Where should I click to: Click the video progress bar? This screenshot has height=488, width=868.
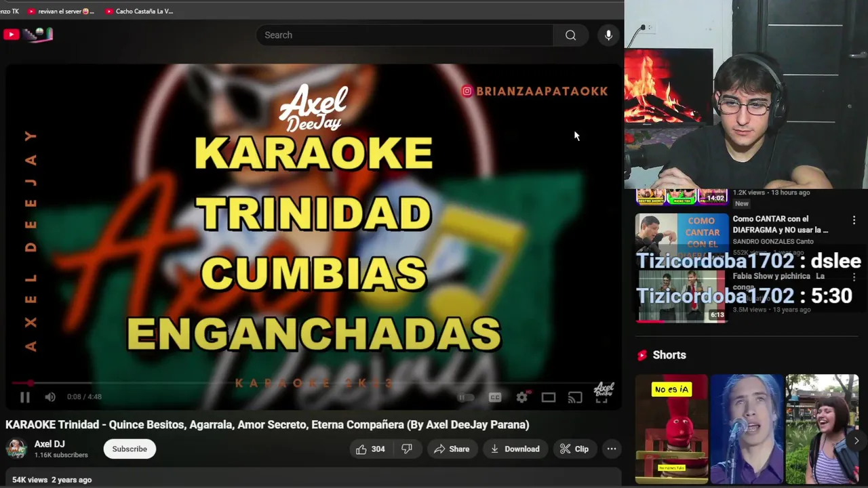pos(314,384)
